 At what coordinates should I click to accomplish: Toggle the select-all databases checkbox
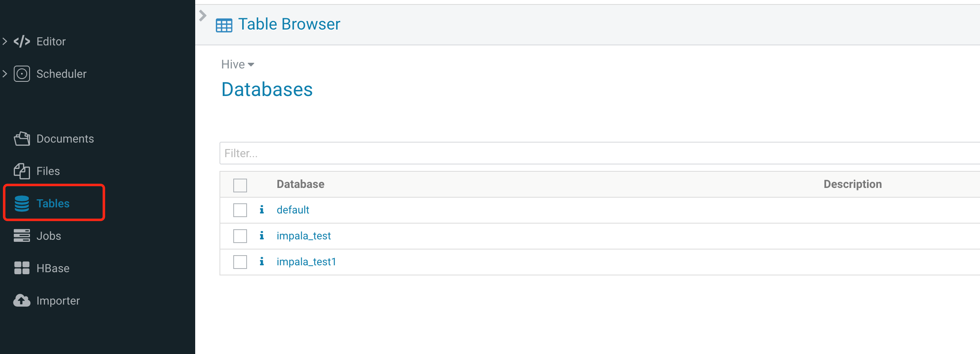pos(240,186)
